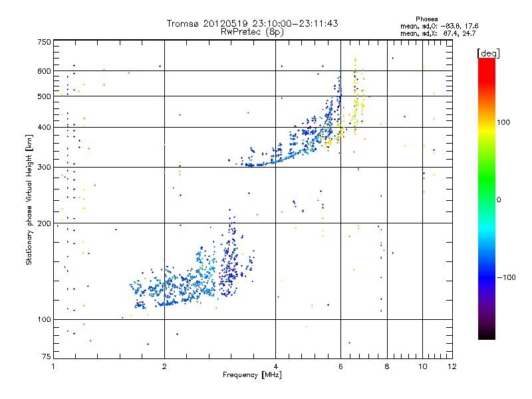Select the 'mean, sd,O: -83.8, 17.6' line
Image resolution: width=532 pixels, height=399 pixels.
(440, 26)
